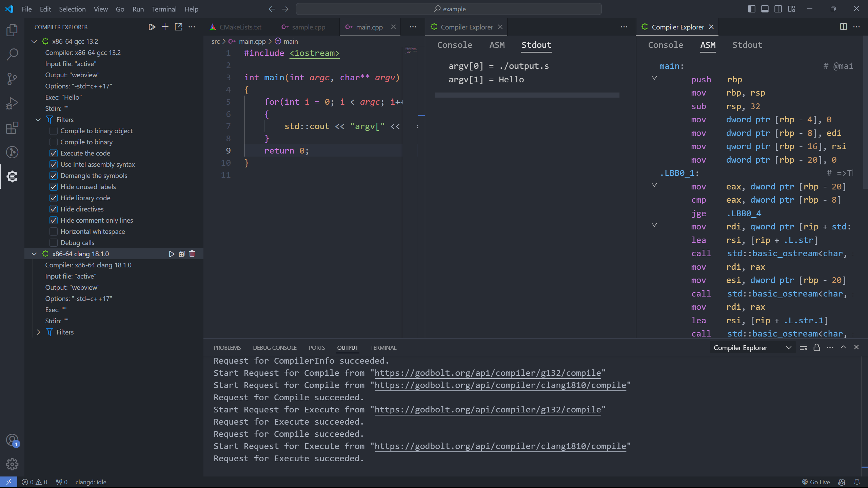Click Go Live in the status bar

click(x=816, y=482)
